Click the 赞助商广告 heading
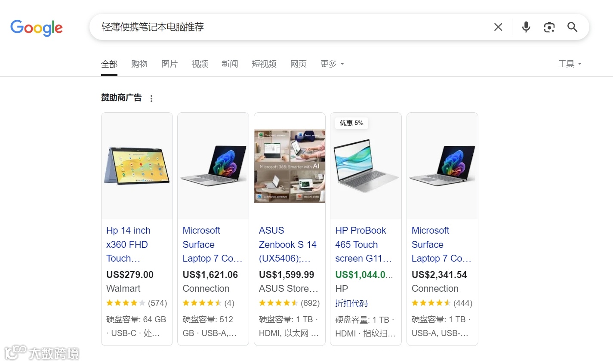Viewport: 613px width, 364px height. [121, 98]
